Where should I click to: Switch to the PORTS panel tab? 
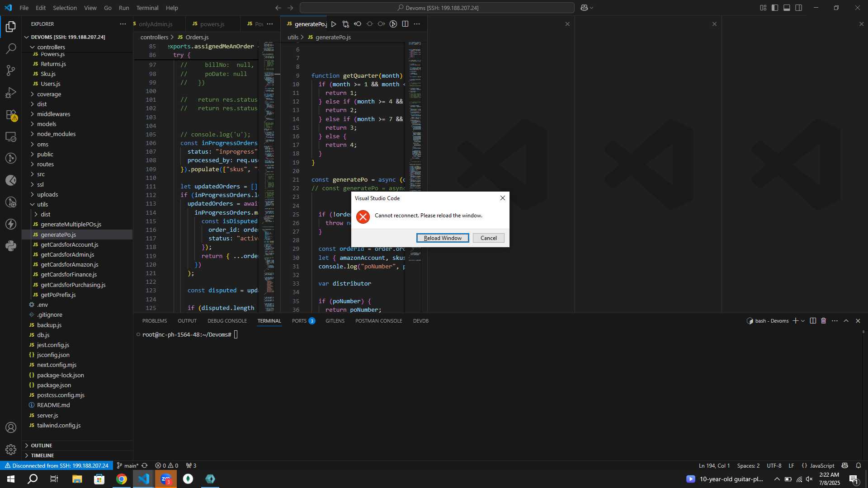click(303, 321)
